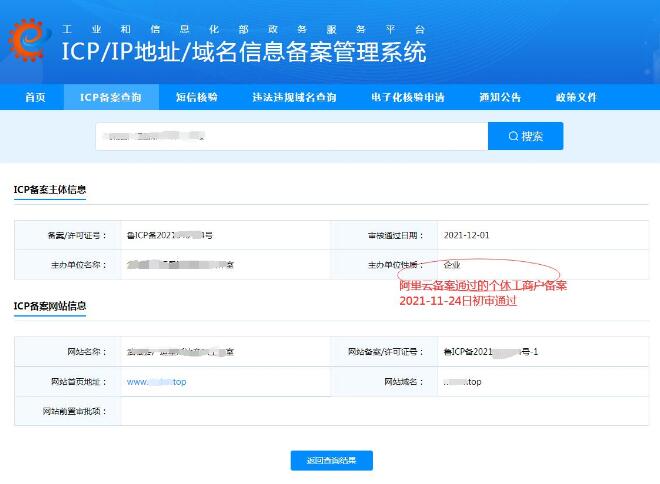Open the 短信核验 tab

[x=196, y=97]
